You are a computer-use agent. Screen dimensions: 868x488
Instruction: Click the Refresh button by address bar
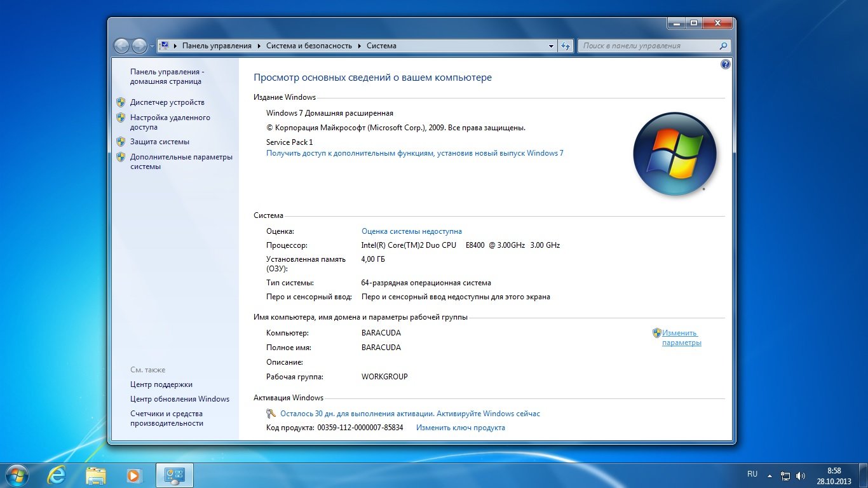pos(566,46)
